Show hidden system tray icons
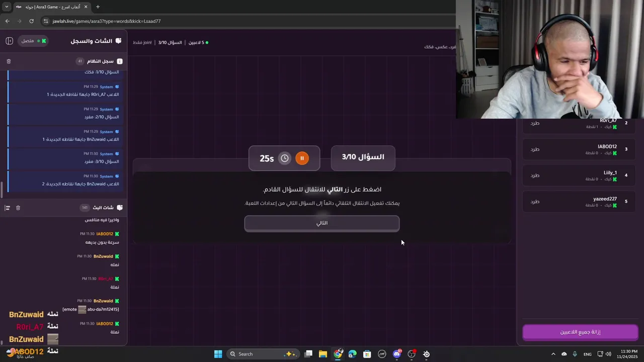This screenshot has height=362, width=644. point(553,354)
